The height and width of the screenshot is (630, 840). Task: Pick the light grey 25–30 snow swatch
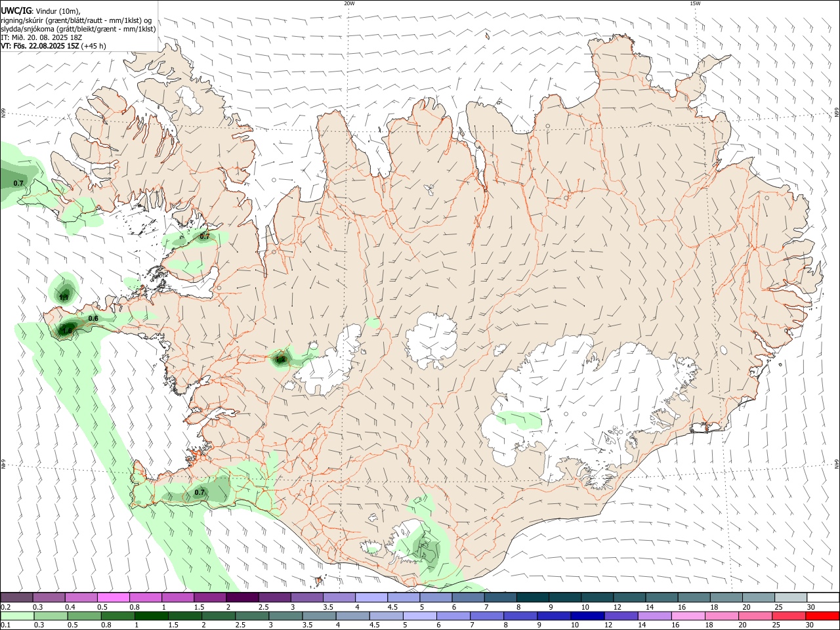(790, 598)
